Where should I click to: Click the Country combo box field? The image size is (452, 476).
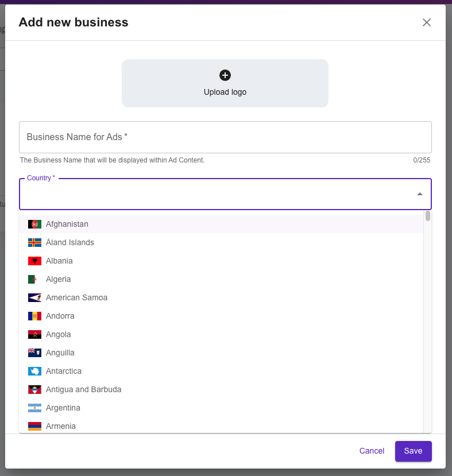coord(225,194)
